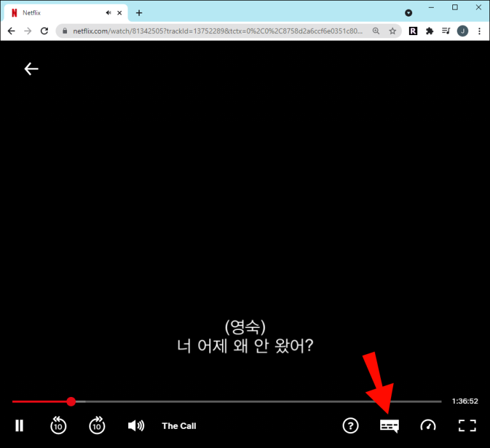Viewport: 490px width, 448px height.
Task: Open the J profile avatar
Action: pos(463,31)
